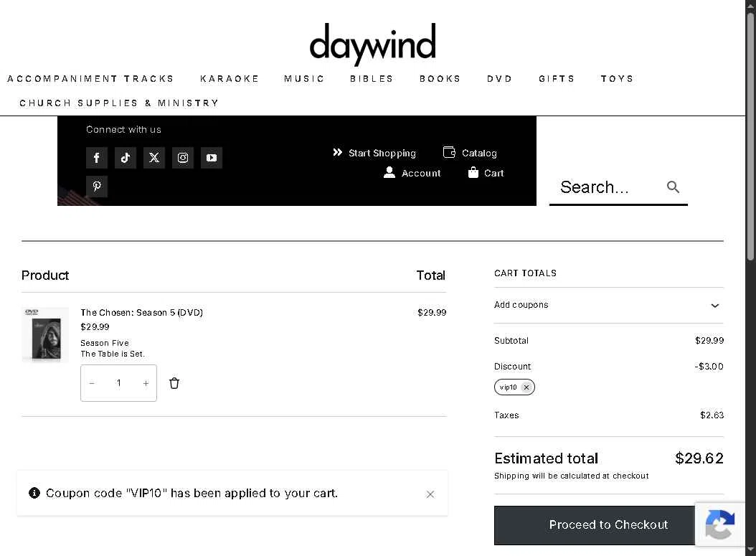Click the search magnifier icon
756x556 pixels.
[673, 187]
